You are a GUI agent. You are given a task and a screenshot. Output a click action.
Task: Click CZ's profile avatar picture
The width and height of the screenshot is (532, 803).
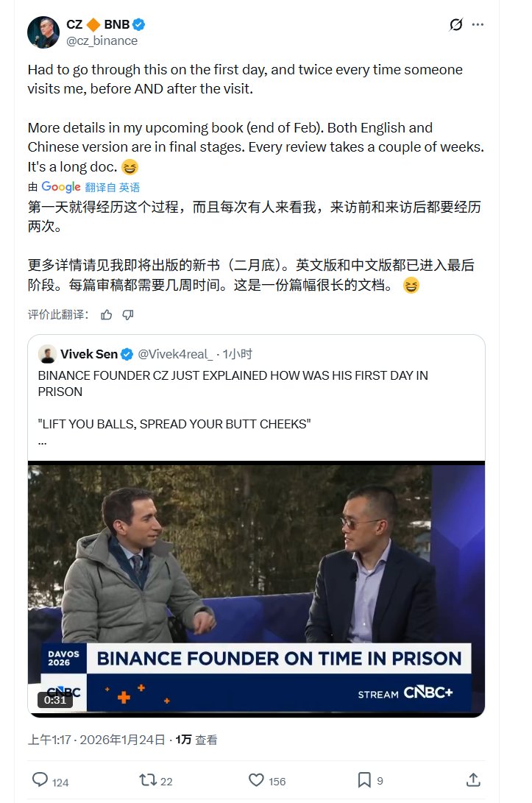(43, 32)
